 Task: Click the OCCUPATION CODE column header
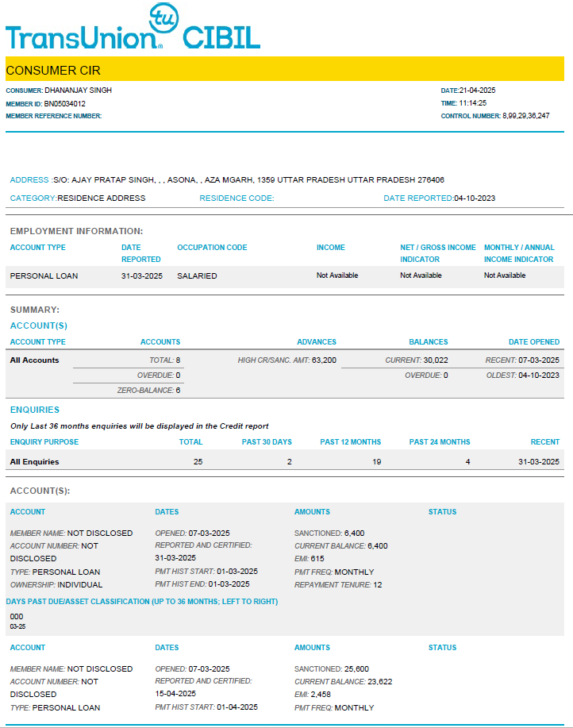(212, 248)
